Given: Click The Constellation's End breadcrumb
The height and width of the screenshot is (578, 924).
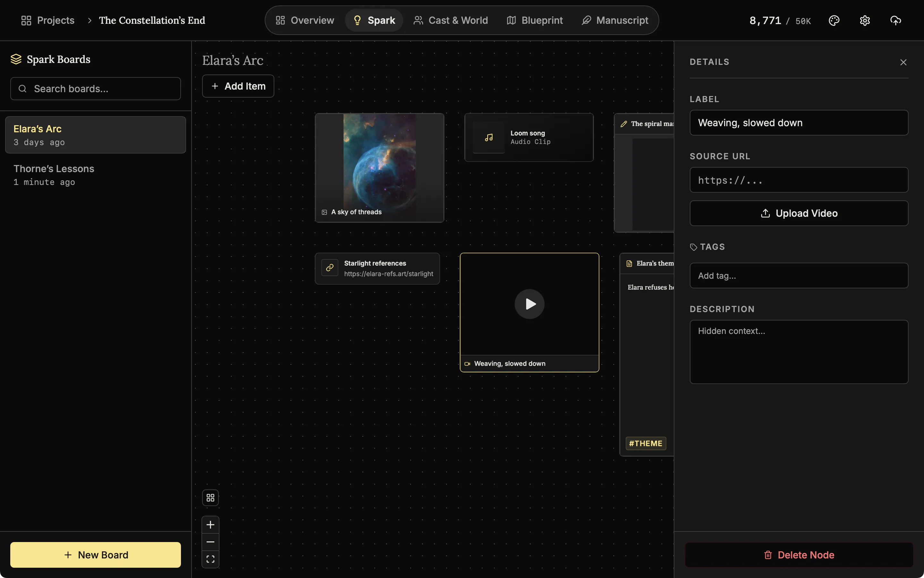Looking at the screenshot, I should click(x=152, y=20).
